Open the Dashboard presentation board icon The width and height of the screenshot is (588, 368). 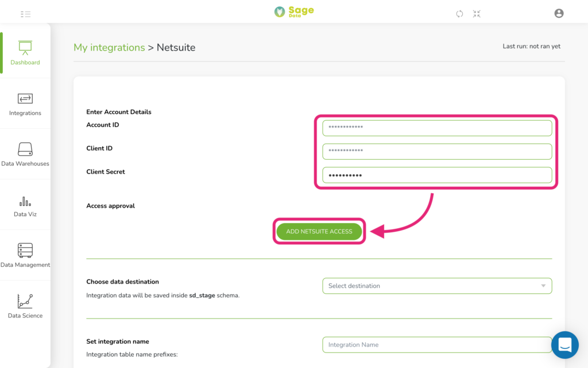point(25,48)
